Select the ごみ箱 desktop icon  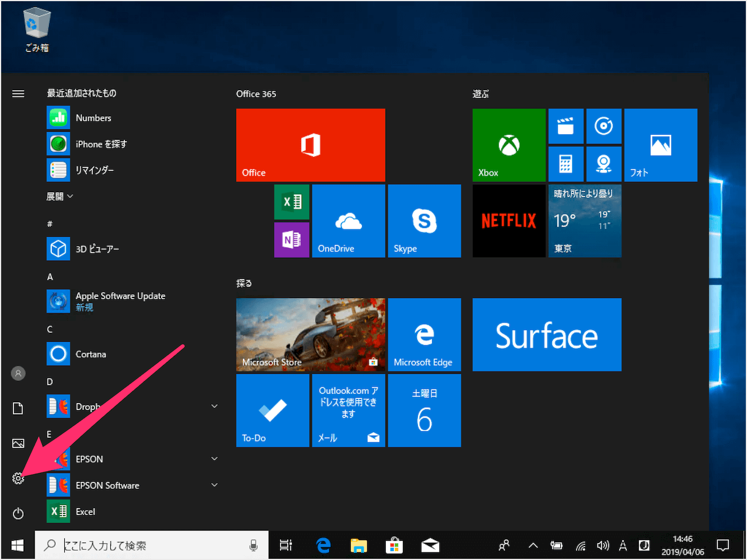click(37, 30)
